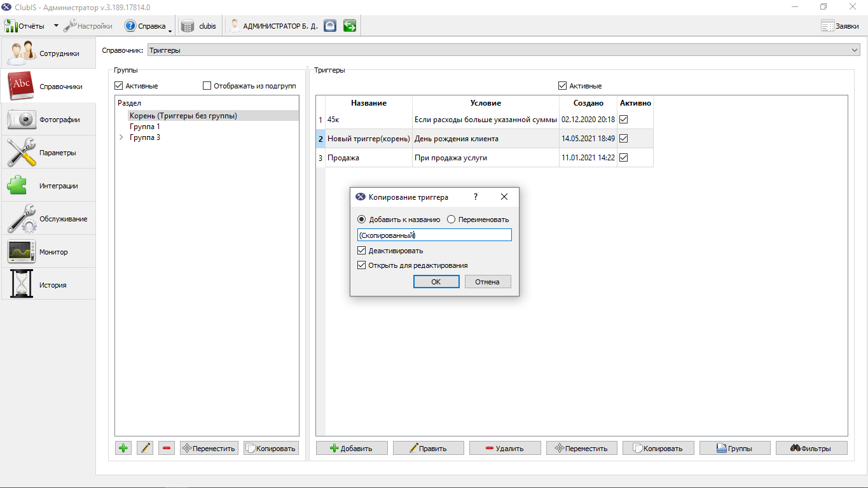Screen dimensions: 868x488
Task: Open the Фотографии section
Action: (48, 120)
